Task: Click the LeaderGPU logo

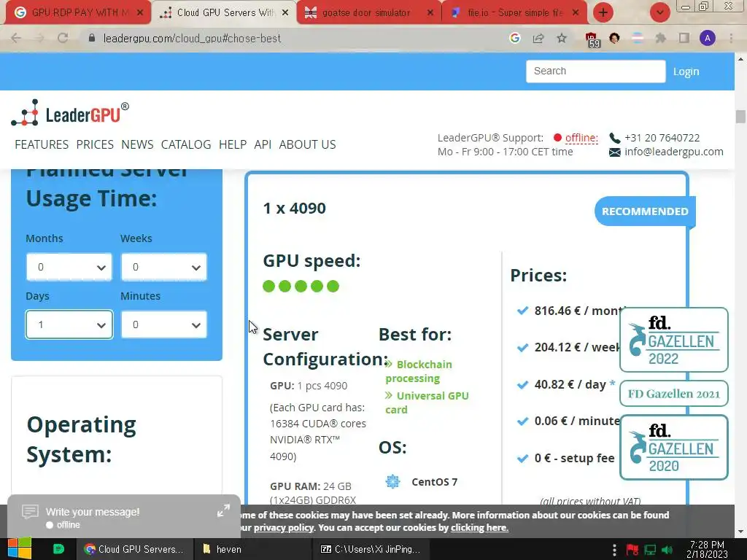Action: point(70,113)
